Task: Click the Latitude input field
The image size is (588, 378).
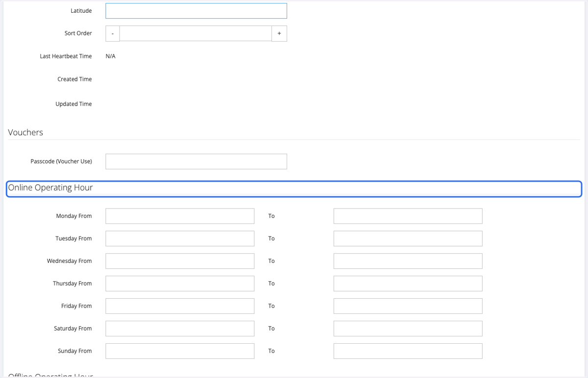Action: click(196, 11)
